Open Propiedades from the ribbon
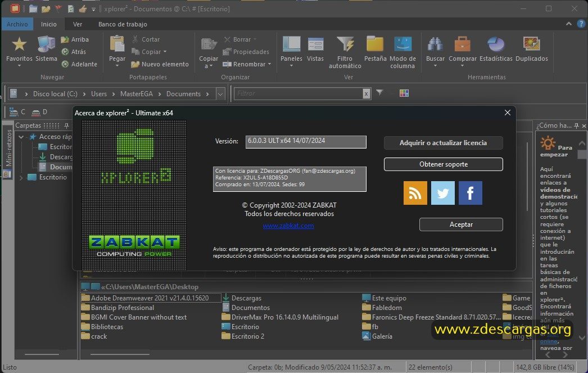588x373 pixels. coord(246,52)
